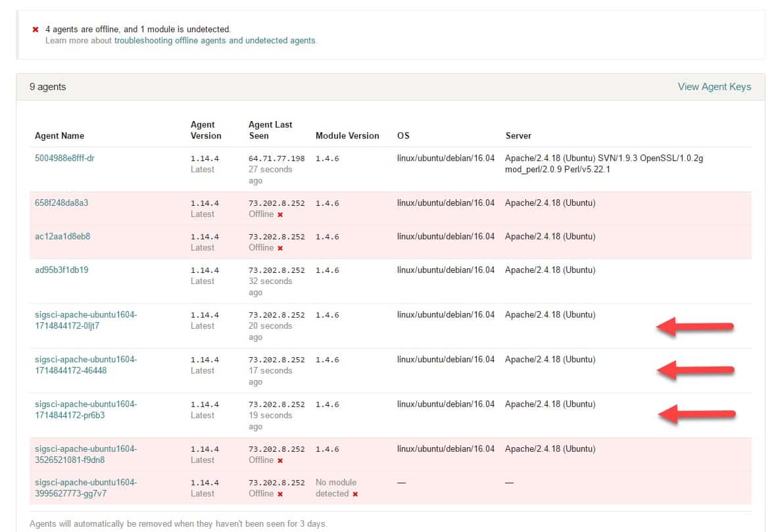The height and width of the screenshot is (532, 776).
Task: Open agent sigsci-apache-ubuntu1604-1714844172-0ljt7
Action: point(85,320)
